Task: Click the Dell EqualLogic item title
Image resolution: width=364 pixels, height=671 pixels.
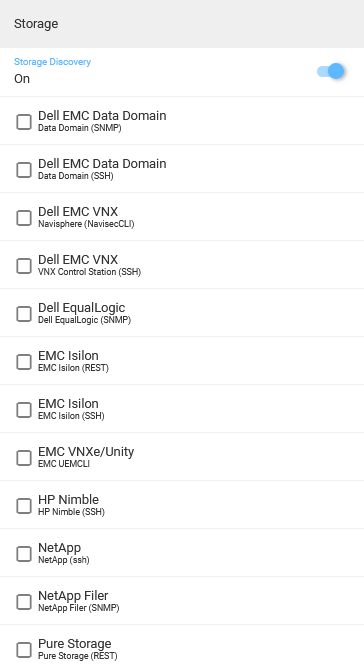Action: click(x=82, y=308)
